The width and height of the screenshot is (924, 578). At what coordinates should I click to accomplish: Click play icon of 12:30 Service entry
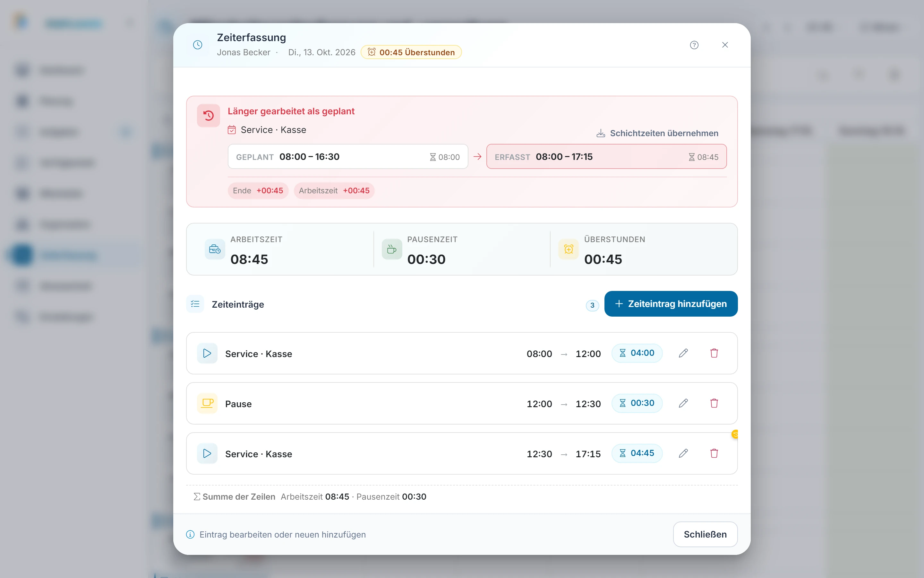207,453
